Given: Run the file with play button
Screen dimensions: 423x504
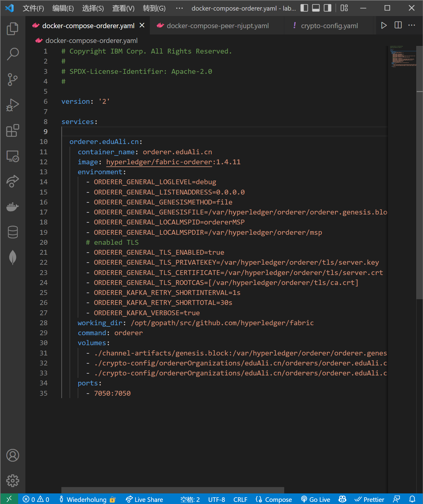Looking at the screenshot, I should tap(384, 25).
